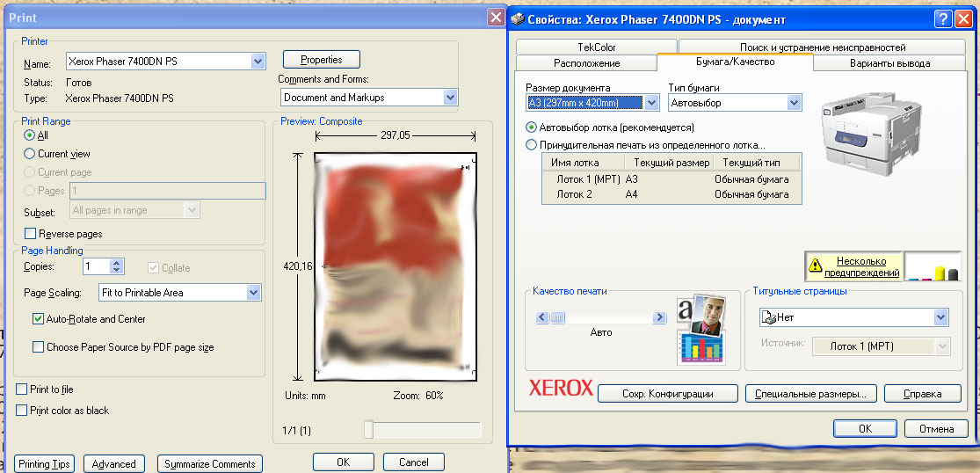
Task: Click the toner level indicator icon
Action: 933,266
